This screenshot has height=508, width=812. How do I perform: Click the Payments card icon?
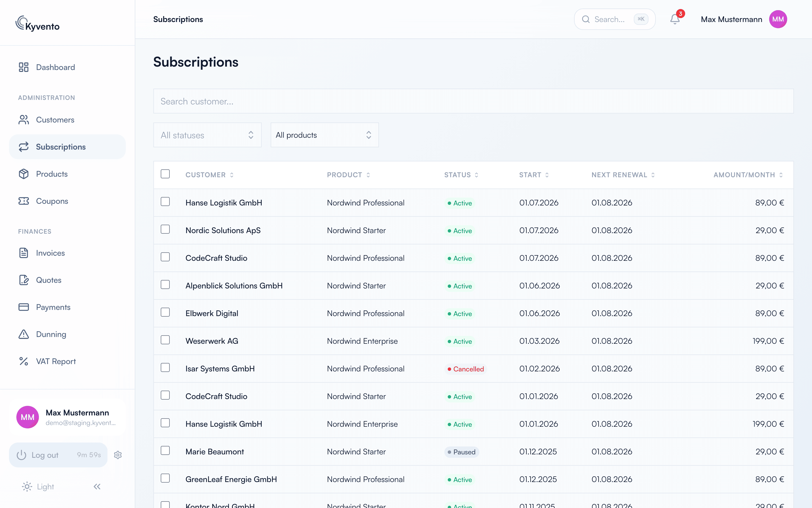coord(23,307)
